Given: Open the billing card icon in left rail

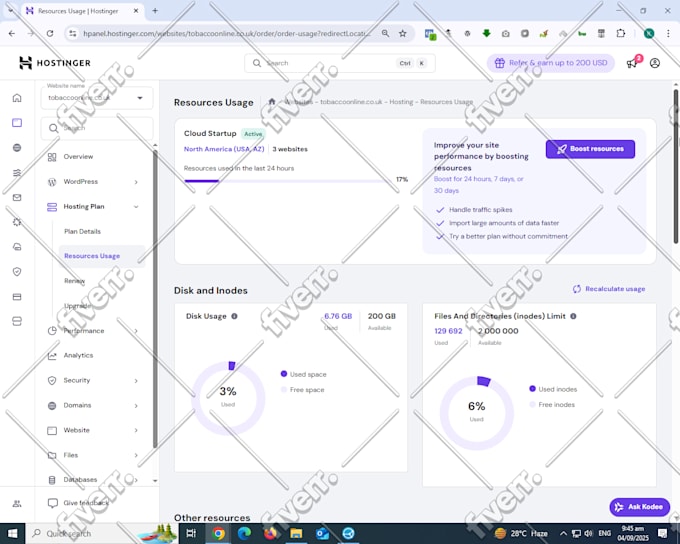Looking at the screenshot, I should coord(17,297).
